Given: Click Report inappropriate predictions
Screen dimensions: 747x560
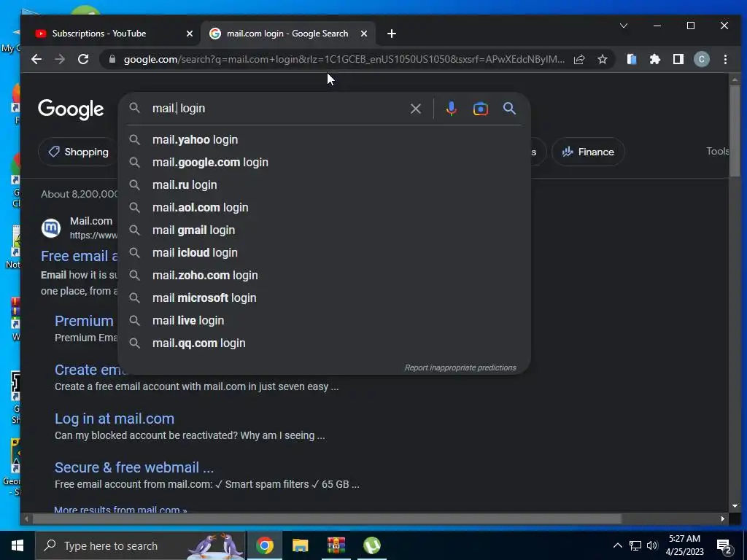Looking at the screenshot, I should [x=460, y=367].
